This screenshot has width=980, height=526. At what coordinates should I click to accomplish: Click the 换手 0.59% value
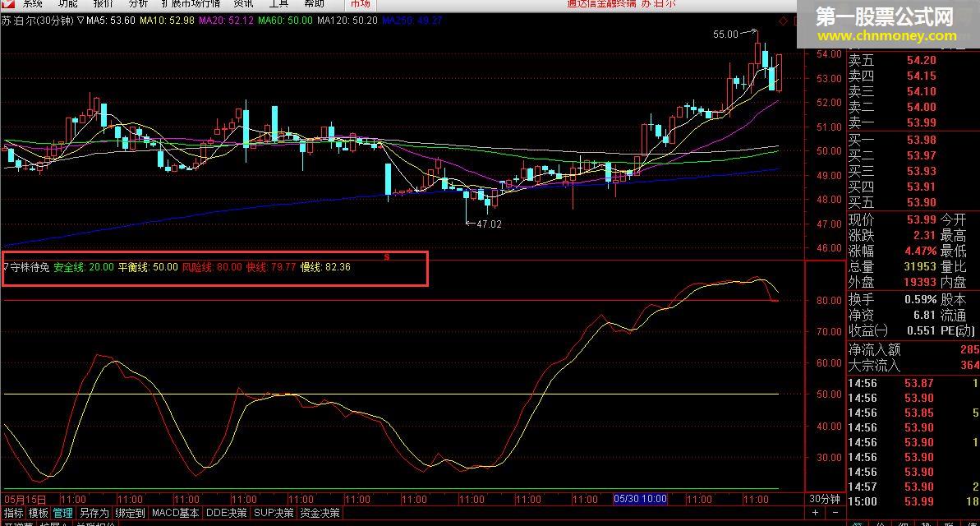tap(921, 300)
